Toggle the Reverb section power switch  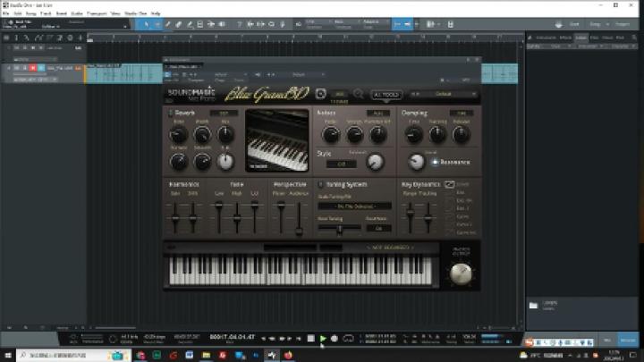(171, 113)
